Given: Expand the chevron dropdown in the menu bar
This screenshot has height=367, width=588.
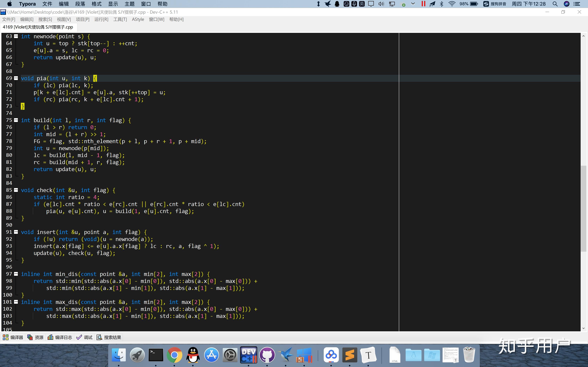Looking at the screenshot, I should tap(413, 4).
